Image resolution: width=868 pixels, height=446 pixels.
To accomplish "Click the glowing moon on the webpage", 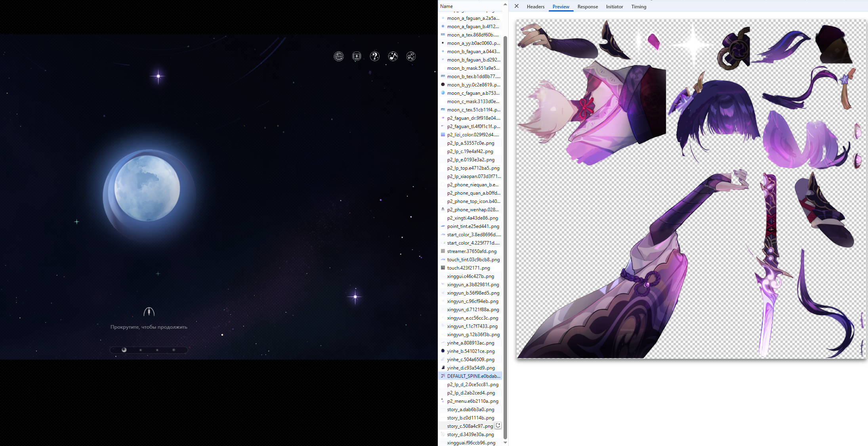I will [147, 188].
